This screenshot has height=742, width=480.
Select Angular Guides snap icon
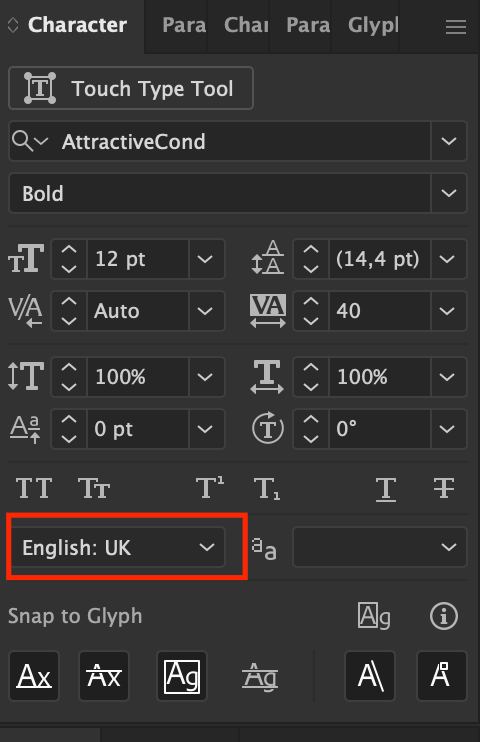click(x=370, y=676)
